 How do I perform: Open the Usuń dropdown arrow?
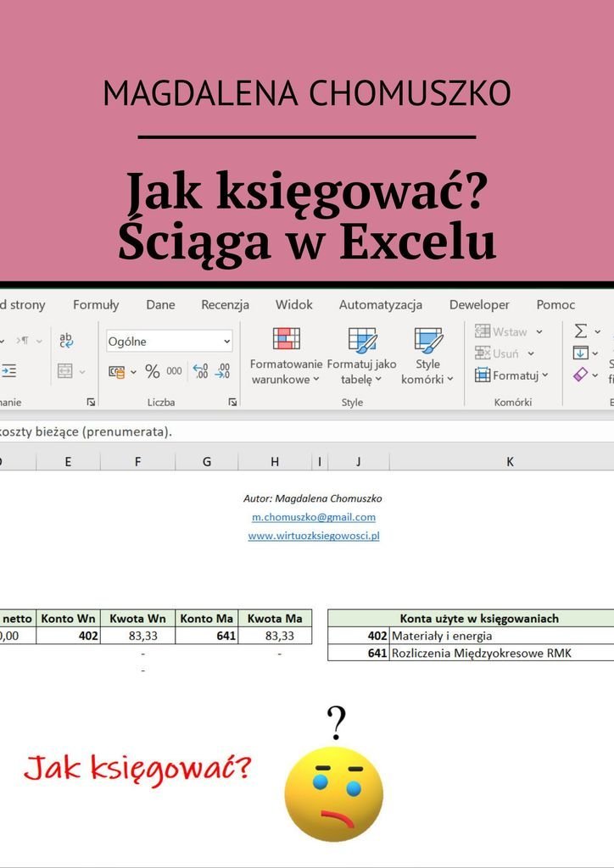[531, 353]
